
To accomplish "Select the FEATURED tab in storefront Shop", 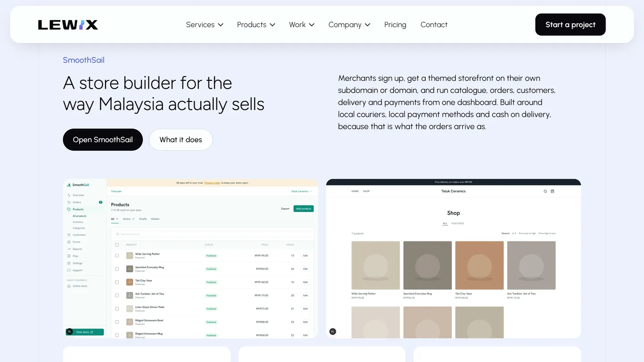I will coord(458,223).
